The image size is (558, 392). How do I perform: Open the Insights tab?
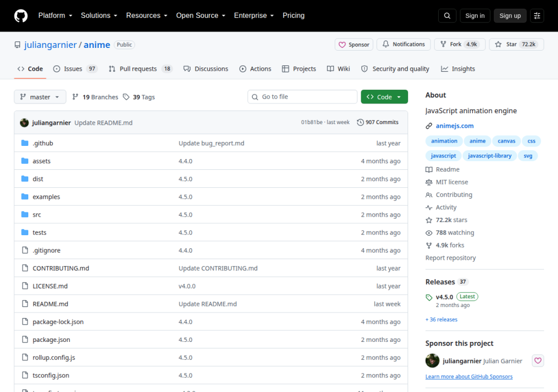tap(458, 69)
